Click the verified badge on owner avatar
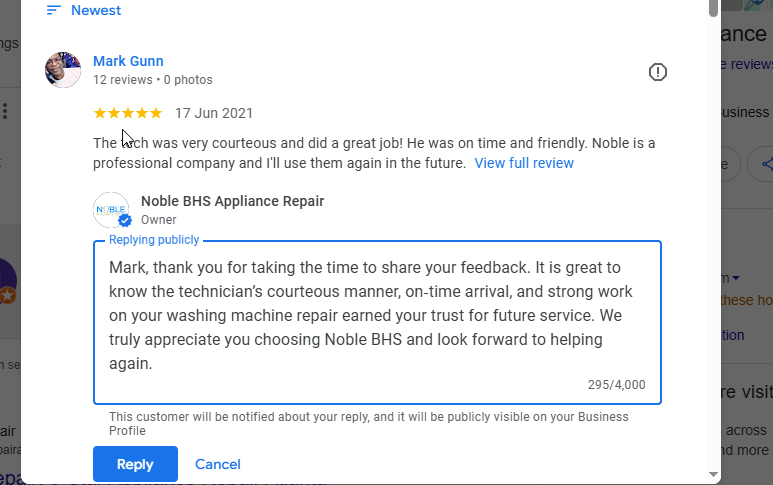 pyautogui.click(x=125, y=220)
